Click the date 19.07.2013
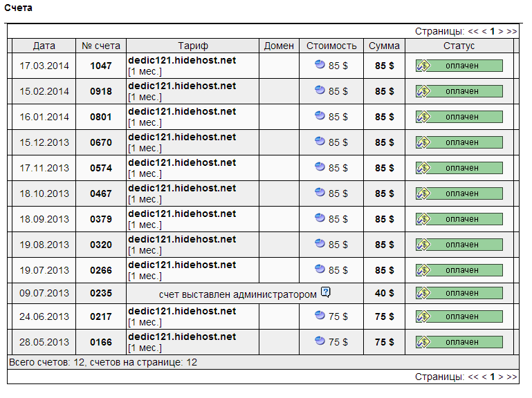Image resolution: width=532 pixels, height=398 pixels. click(x=44, y=271)
